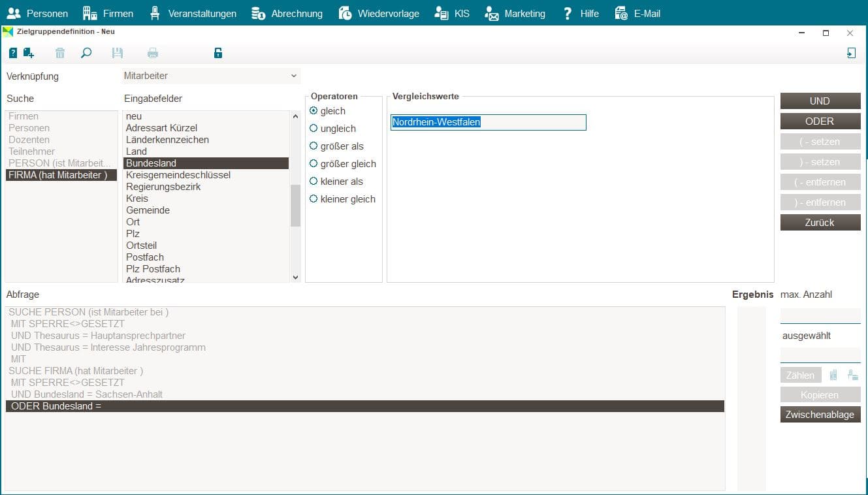Click the open padlock icon
This screenshot has height=495, width=868.
pyautogui.click(x=218, y=54)
